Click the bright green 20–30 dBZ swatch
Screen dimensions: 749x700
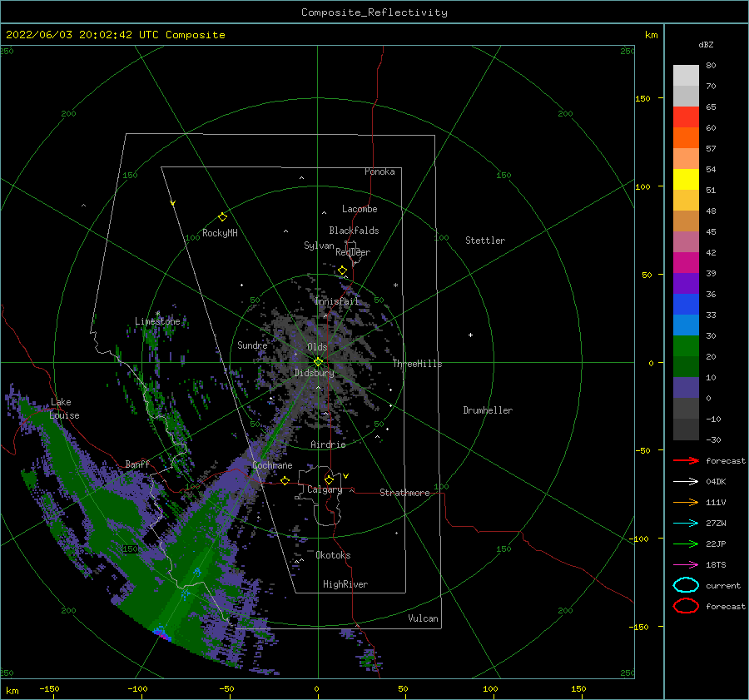(686, 346)
